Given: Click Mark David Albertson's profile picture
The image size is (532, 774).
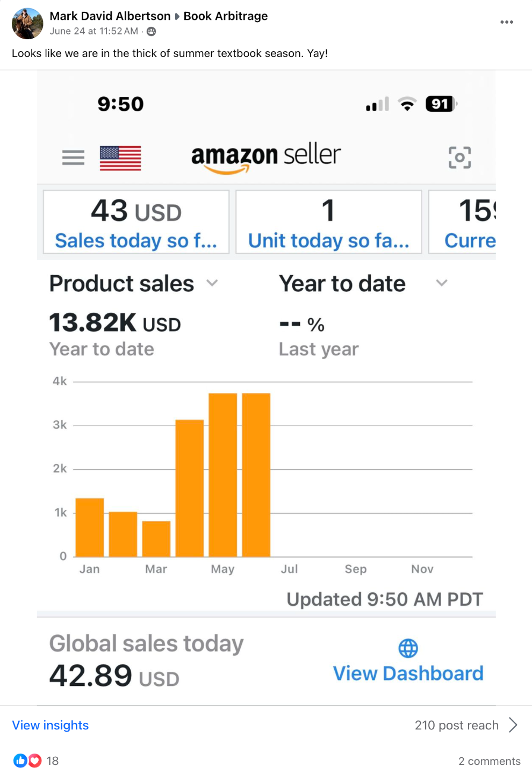Looking at the screenshot, I should 27,24.
